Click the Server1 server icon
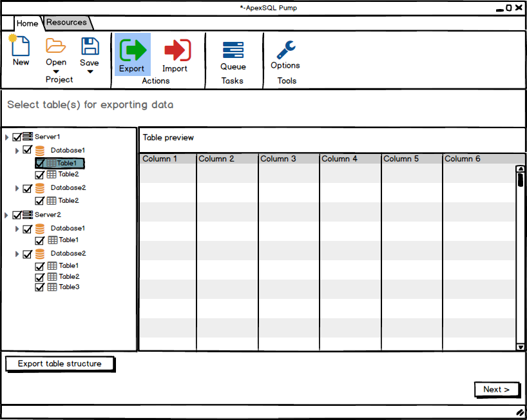Image resolution: width=527 pixels, height=420 pixels. coord(28,137)
